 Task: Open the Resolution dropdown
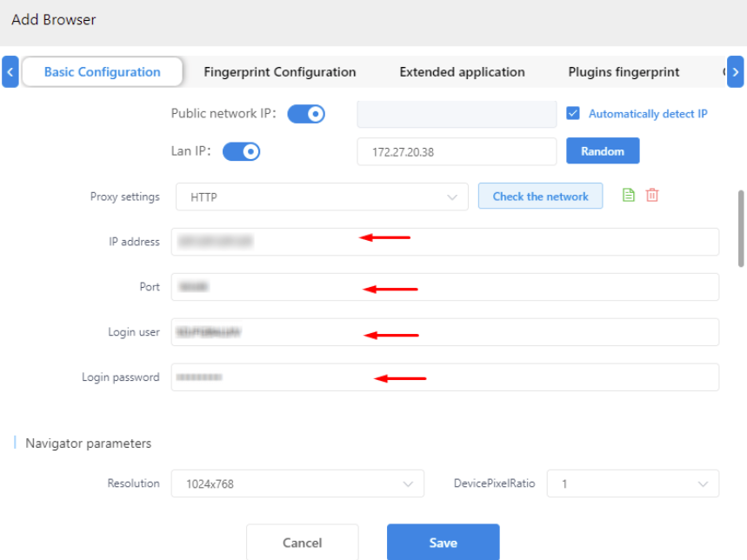tap(297, 483)
